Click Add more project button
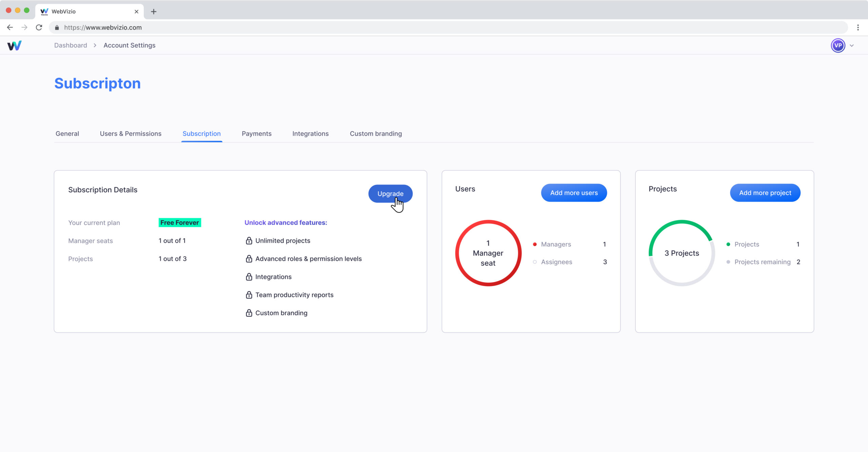The height and width of the screenshot is (452, 868). (765, 193)
